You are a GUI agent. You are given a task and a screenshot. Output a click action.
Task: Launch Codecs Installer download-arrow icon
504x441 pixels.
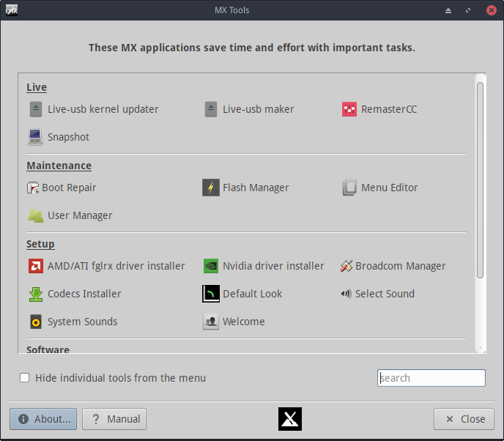coord(36,294)
